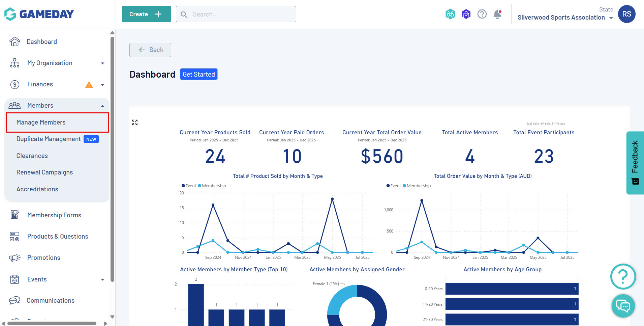Expand the report to full screen
The height and width of the screenshot is (326, 644).
(135, 123)
